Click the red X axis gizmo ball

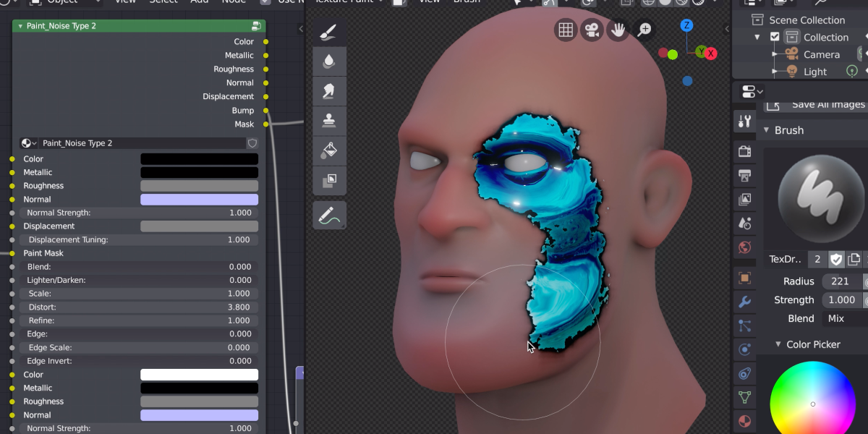(x=711, y=53)
